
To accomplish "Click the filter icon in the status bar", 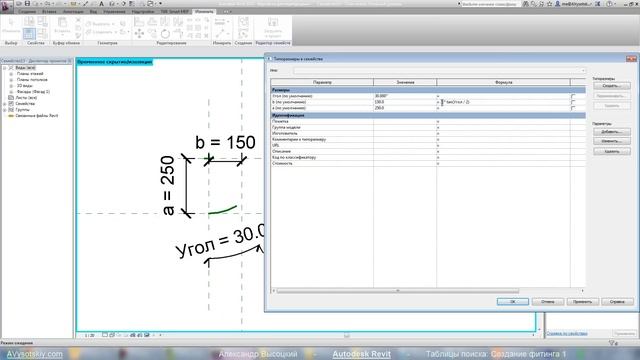I will click(612, 343).
